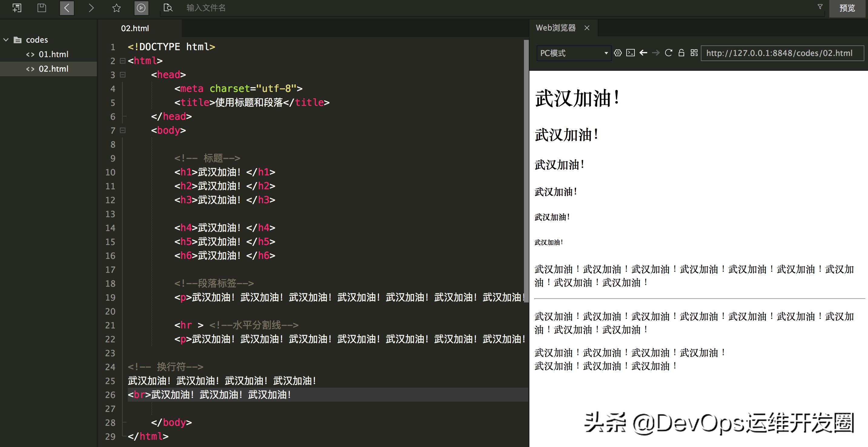Image resolution: width=868 pixels, height=447 pixels.
Task: Navigate back using browser back arrow
Action: pyautogui.click(x=644, y=53)
